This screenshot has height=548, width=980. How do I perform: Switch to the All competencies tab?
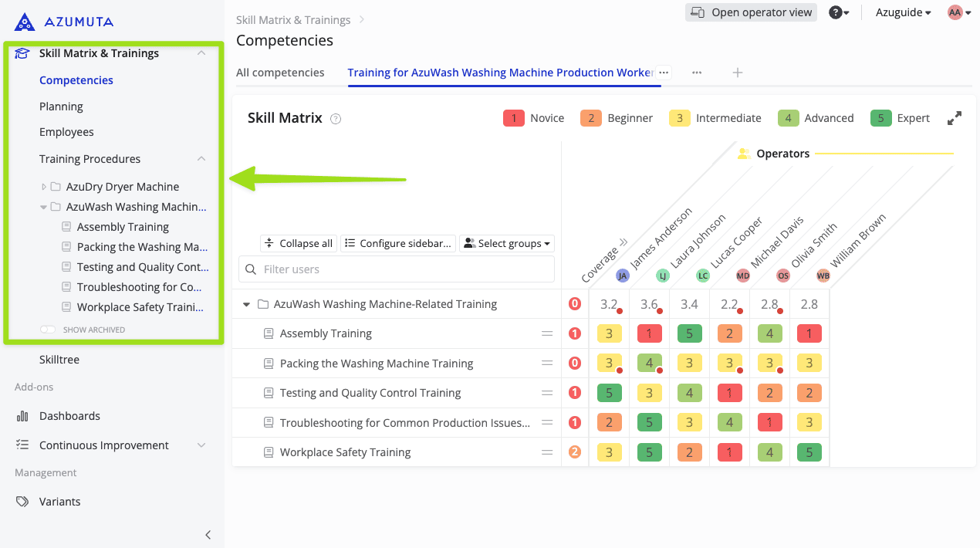pyautogui.click(x=280, y=73)
